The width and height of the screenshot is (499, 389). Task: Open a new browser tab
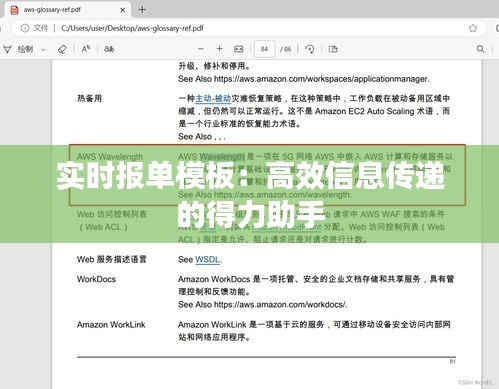(x=142, y=10)
